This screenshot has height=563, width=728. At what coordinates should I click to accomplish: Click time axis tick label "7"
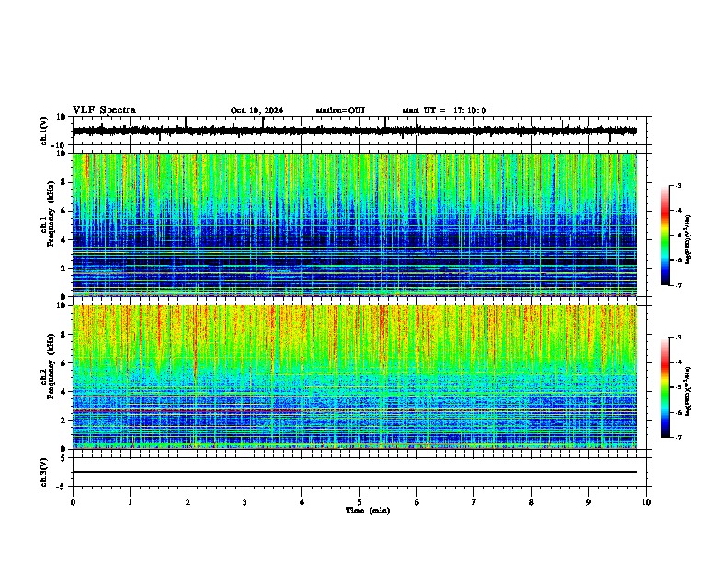pos(474,502)
